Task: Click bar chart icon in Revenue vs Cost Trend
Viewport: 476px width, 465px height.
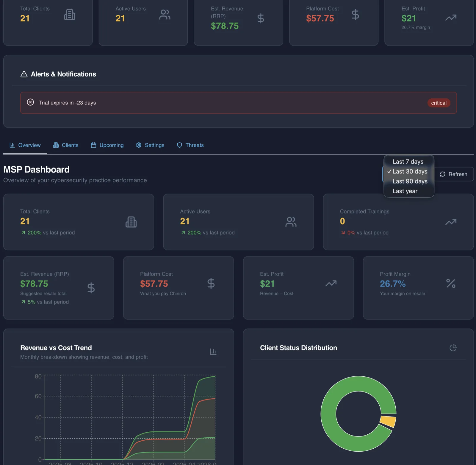Action: coord(213,352)
